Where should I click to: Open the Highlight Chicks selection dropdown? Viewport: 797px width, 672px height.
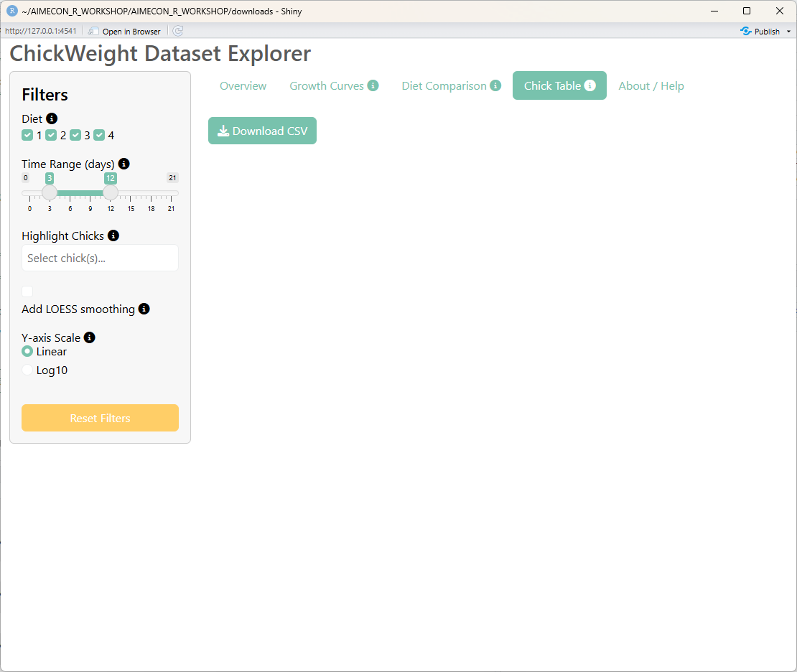coord(100,258)
